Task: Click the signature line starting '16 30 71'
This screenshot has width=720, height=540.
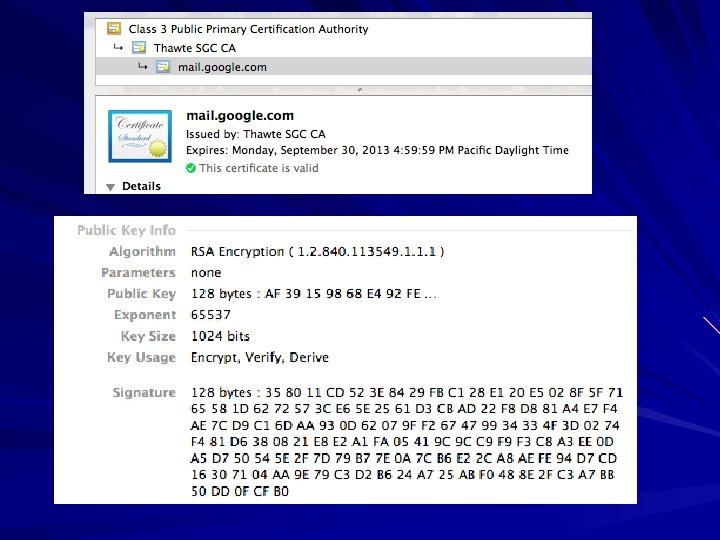Action: (403, 475)
